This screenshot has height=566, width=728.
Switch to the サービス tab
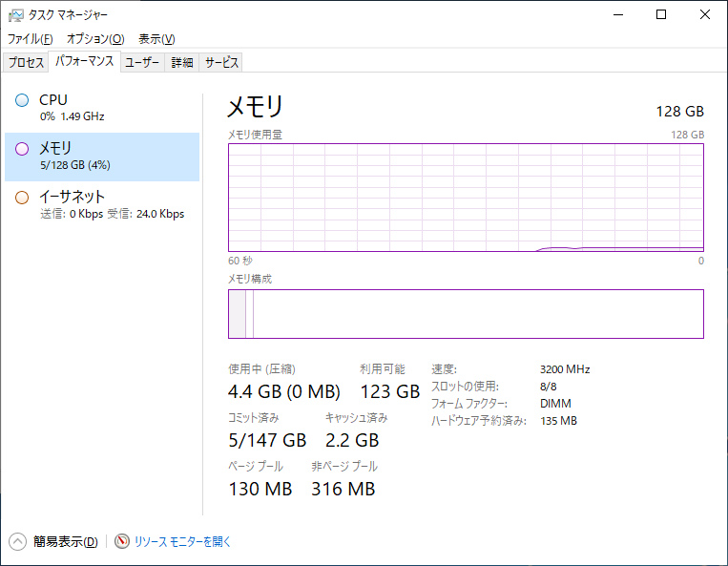220,63
